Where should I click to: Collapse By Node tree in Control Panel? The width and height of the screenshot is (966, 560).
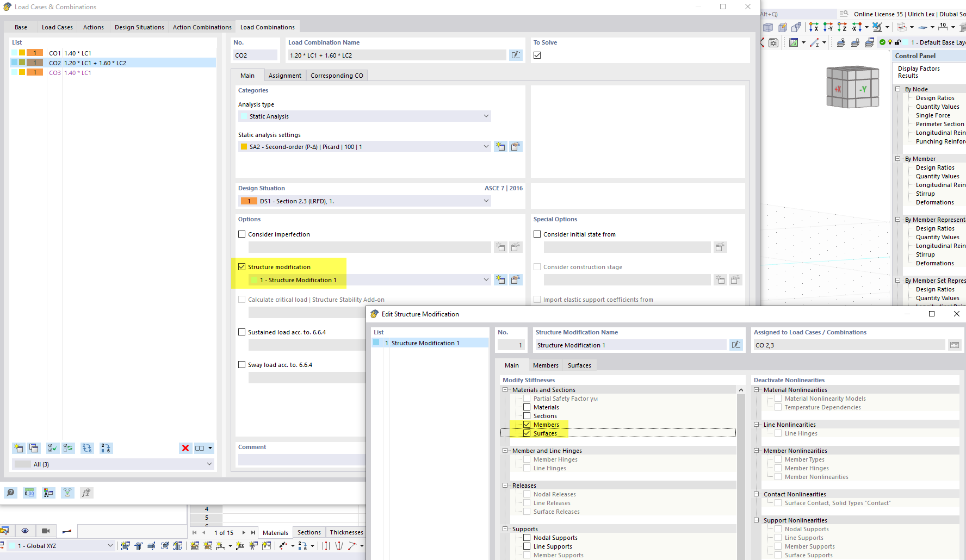[x=898, y=89]
